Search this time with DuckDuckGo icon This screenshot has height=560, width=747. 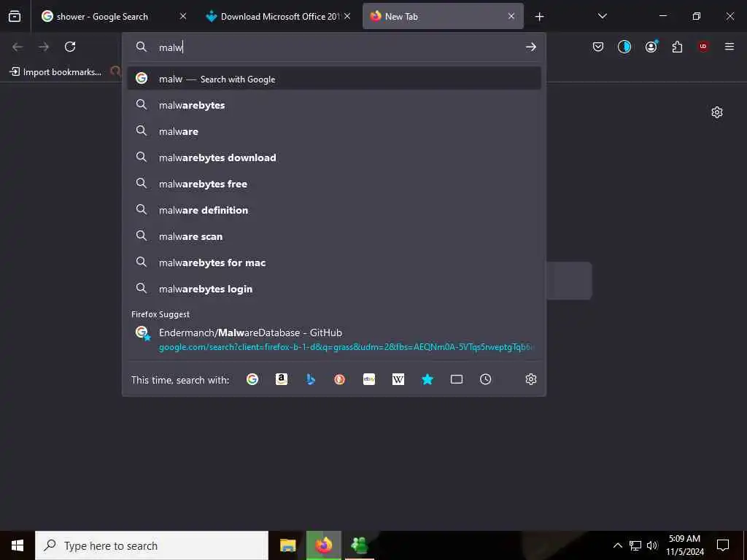[x=340, y=379]
